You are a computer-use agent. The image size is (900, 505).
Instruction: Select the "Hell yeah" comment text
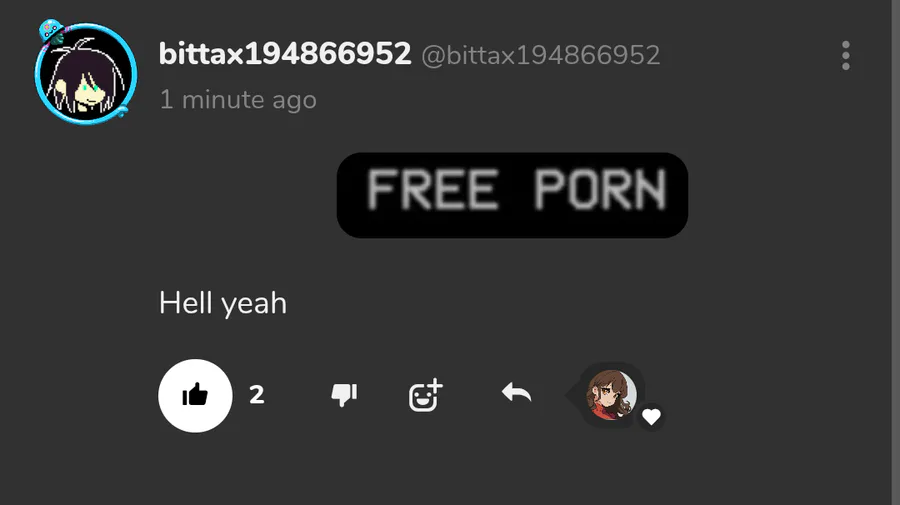[223, 302]
